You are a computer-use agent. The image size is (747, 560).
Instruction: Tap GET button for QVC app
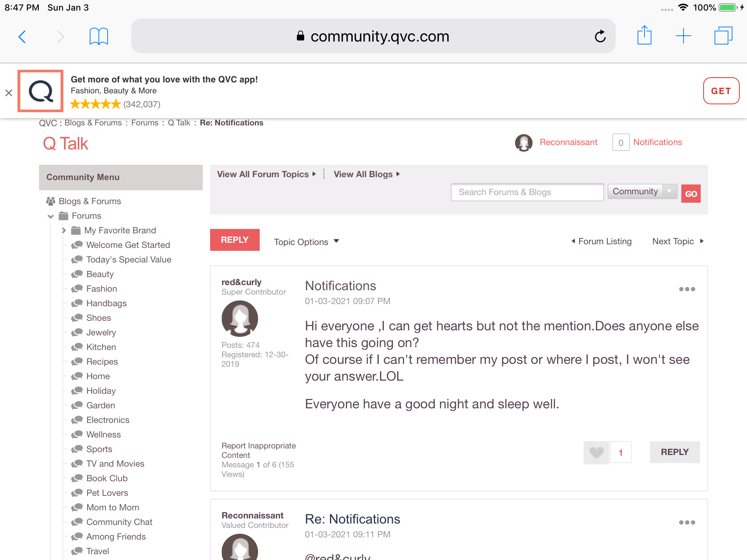tap(721, 91)
